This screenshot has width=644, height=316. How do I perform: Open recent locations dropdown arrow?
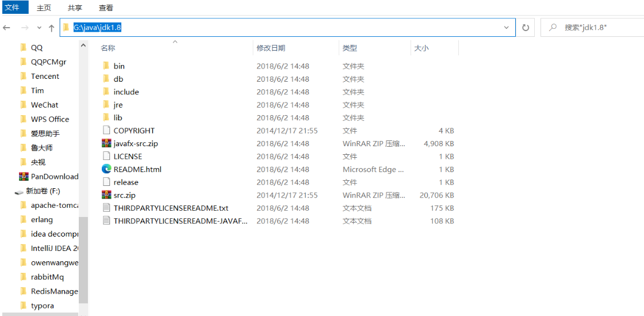39,28
